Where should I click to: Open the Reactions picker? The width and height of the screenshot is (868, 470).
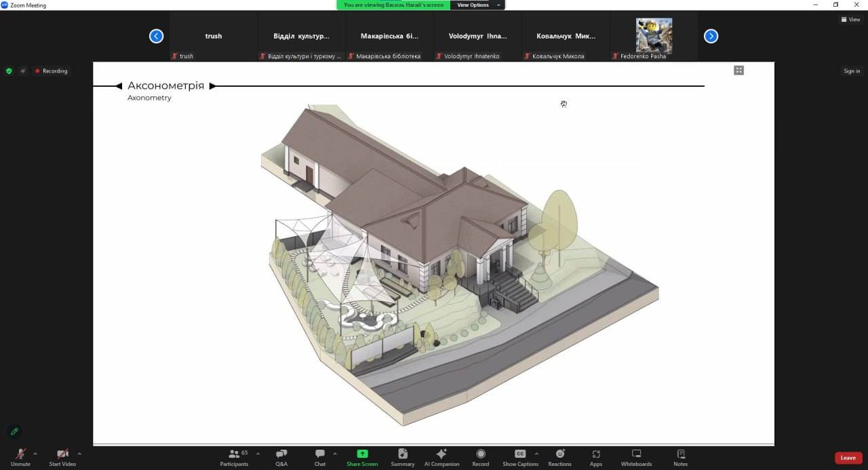click(559, 457)
